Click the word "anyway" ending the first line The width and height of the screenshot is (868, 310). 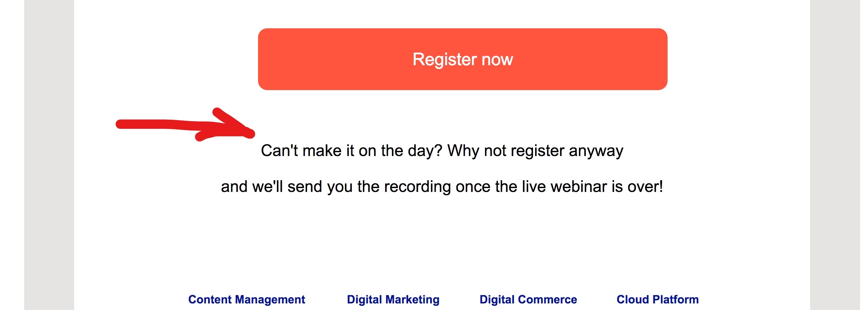(x=596, y=151)
